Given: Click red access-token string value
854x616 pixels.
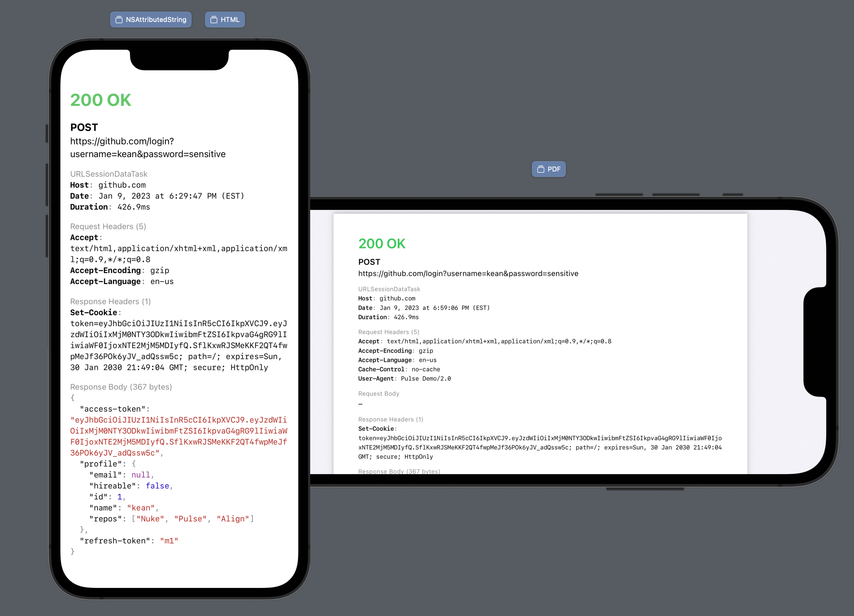Looking at the screenshot, I should point(179,436).
